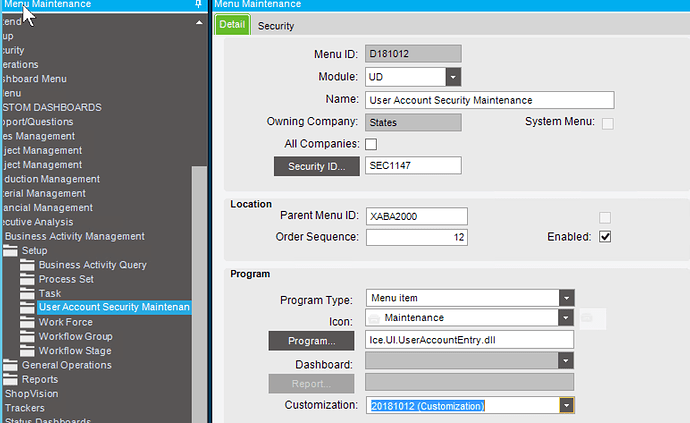The height and width of the screenshot is (423, 690).
Task: Click the Report text field
Action: [x=469, y=382]
